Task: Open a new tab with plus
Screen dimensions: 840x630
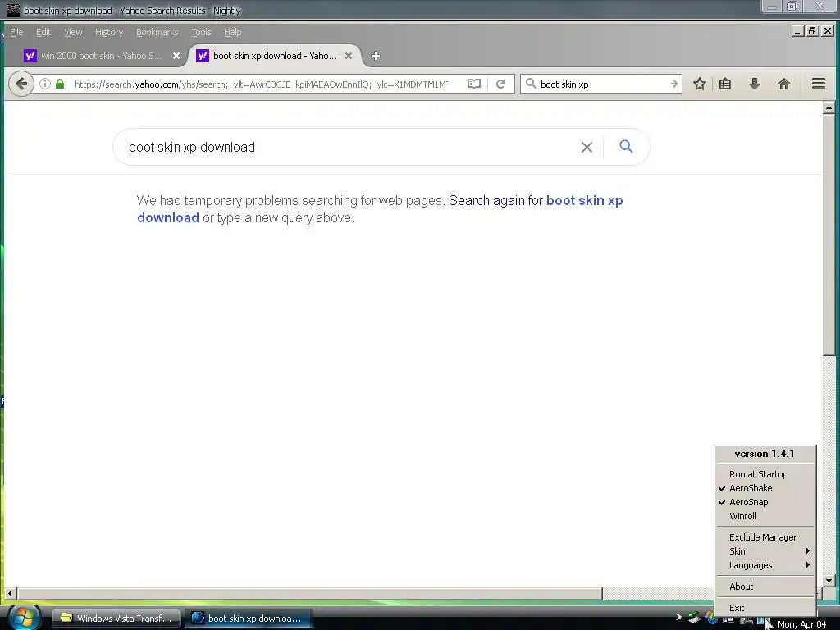Action: 376,56
